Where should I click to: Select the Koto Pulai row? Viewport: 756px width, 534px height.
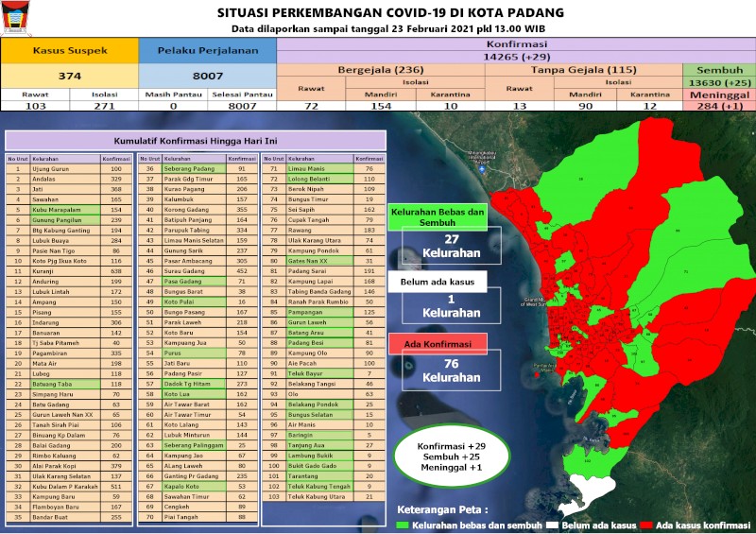click(x=198, y=302)
